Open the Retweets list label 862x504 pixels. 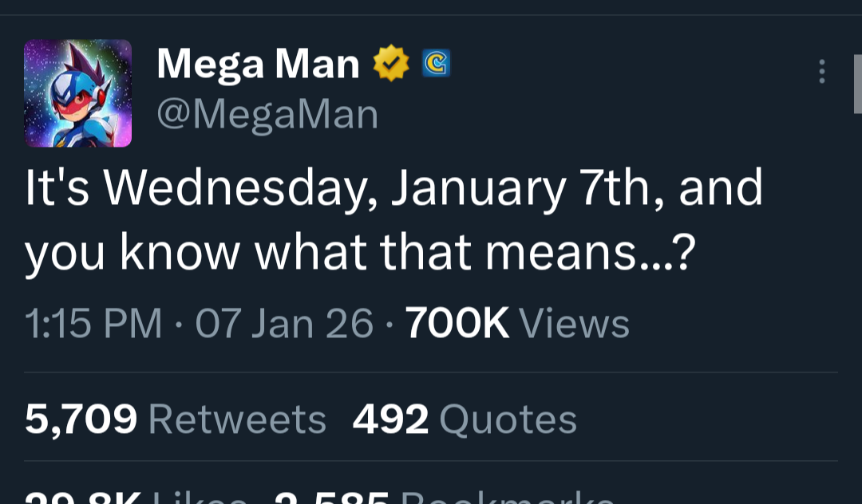pyautogui.click(x=237, y=419)
